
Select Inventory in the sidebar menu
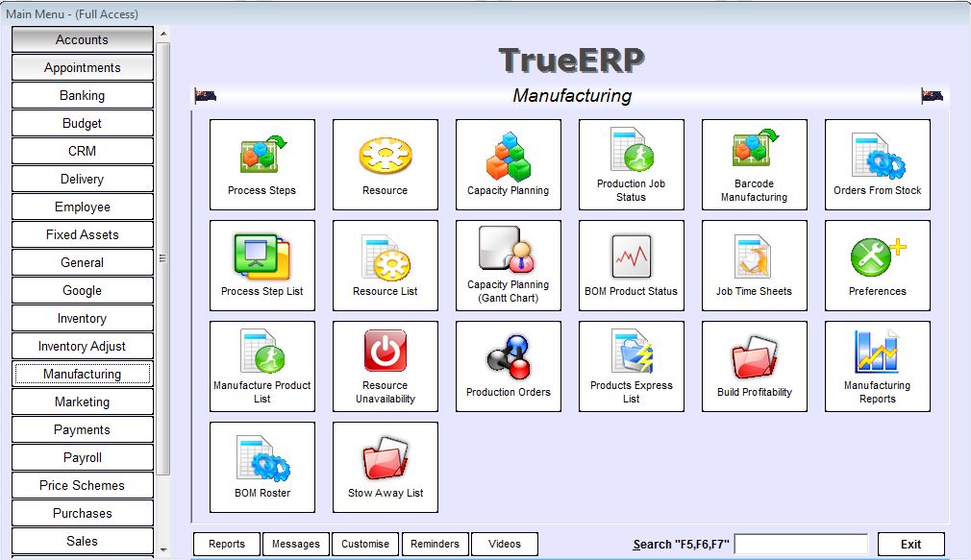pos(83,319)
